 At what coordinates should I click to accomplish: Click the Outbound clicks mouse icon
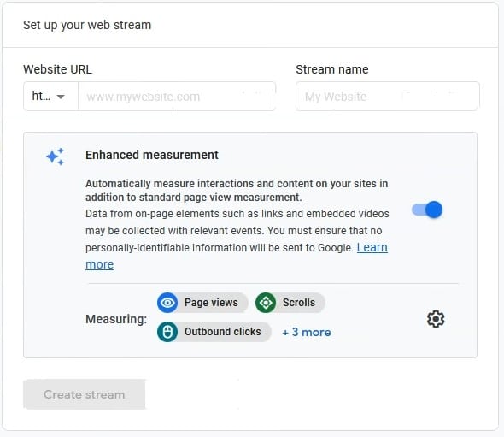167,332
